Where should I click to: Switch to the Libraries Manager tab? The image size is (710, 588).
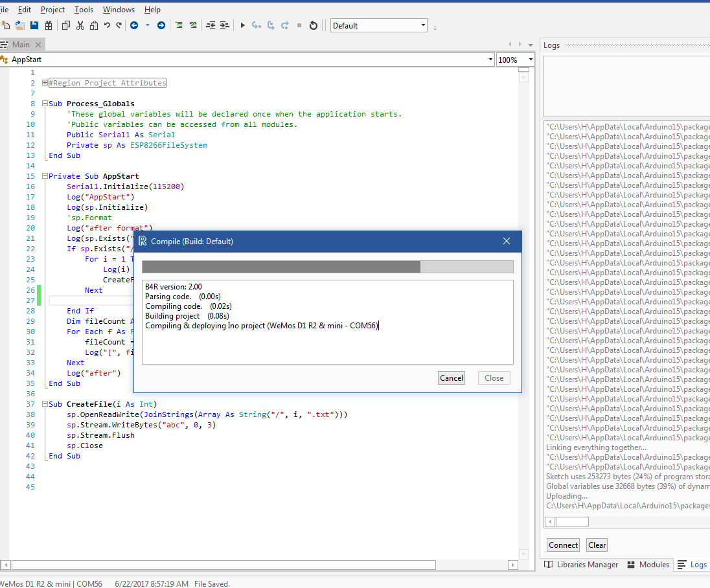click(580, 565)
